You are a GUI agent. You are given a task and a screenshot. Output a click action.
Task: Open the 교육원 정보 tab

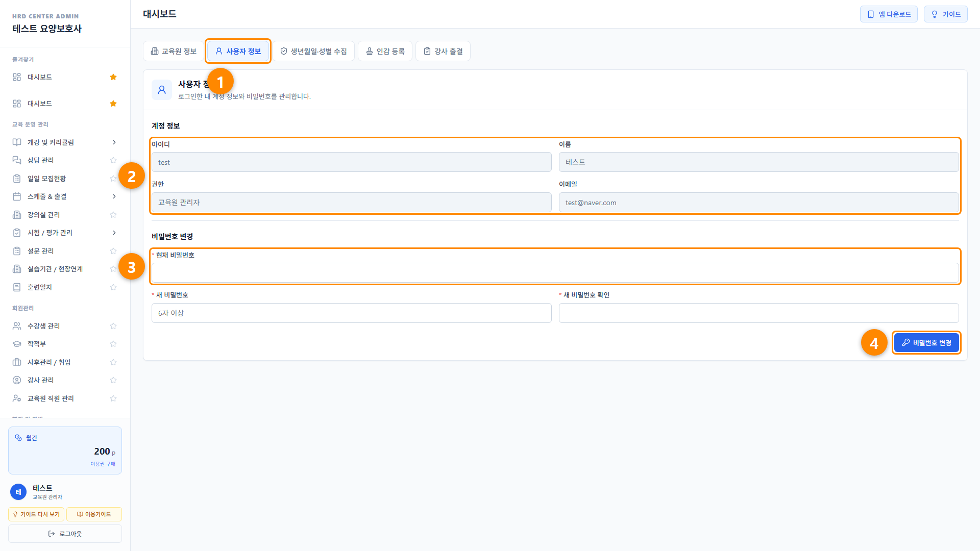174,51
